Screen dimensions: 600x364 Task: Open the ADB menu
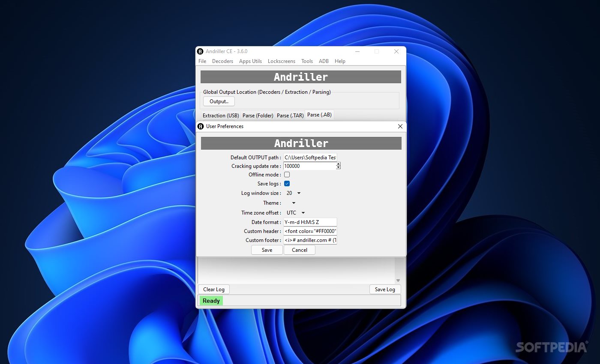pos(324,61)
